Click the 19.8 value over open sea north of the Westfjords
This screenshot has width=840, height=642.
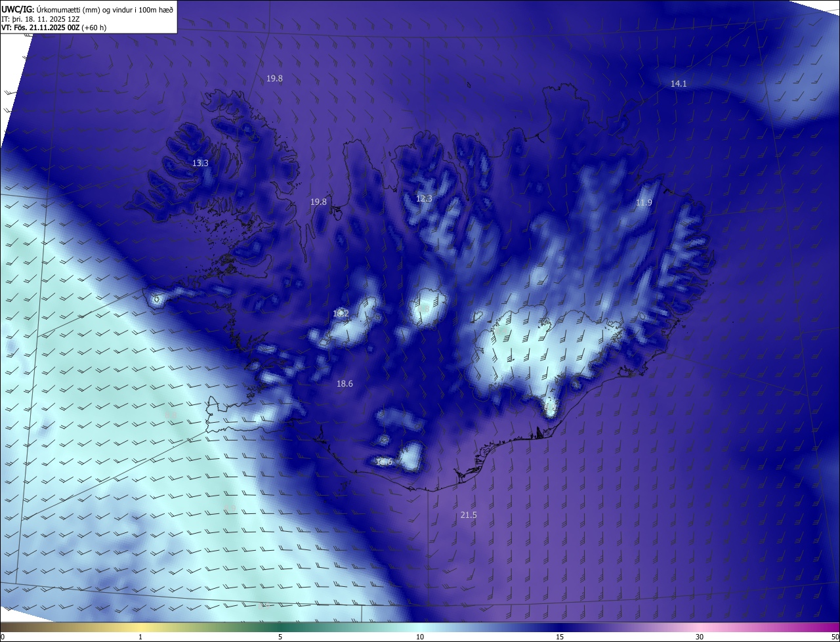point(274,79)
